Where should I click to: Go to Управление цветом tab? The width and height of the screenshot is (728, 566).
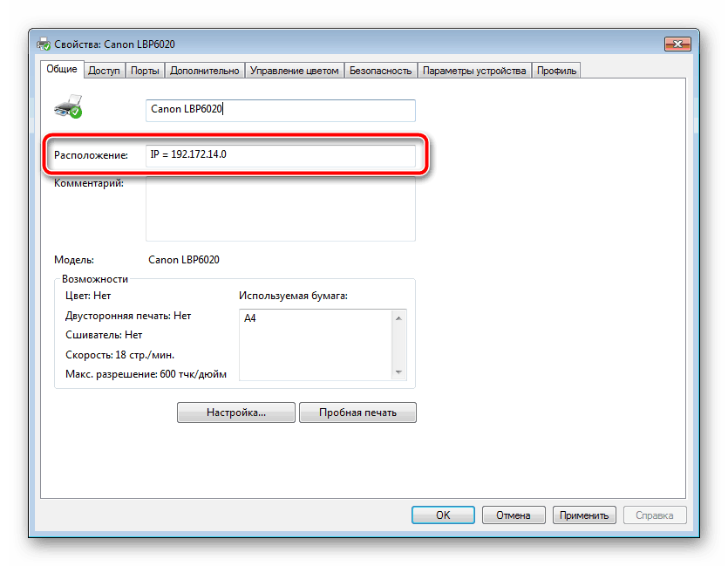294,71
